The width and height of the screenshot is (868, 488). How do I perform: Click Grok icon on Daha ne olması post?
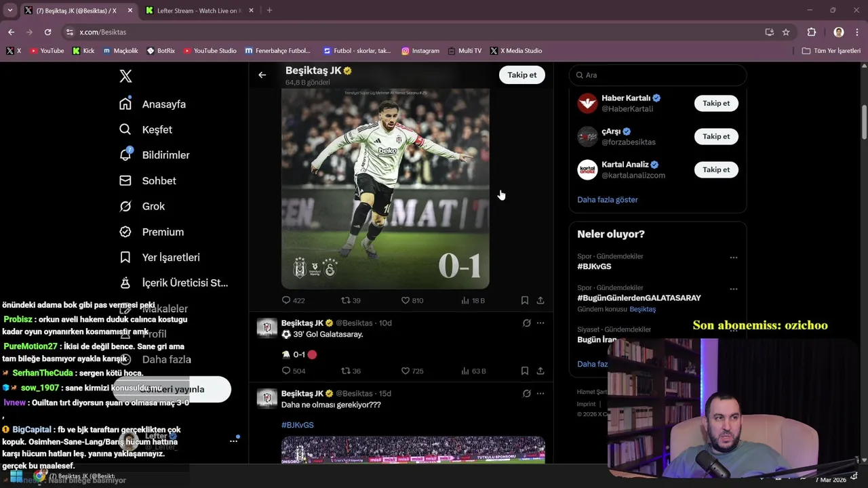(527, 393)
